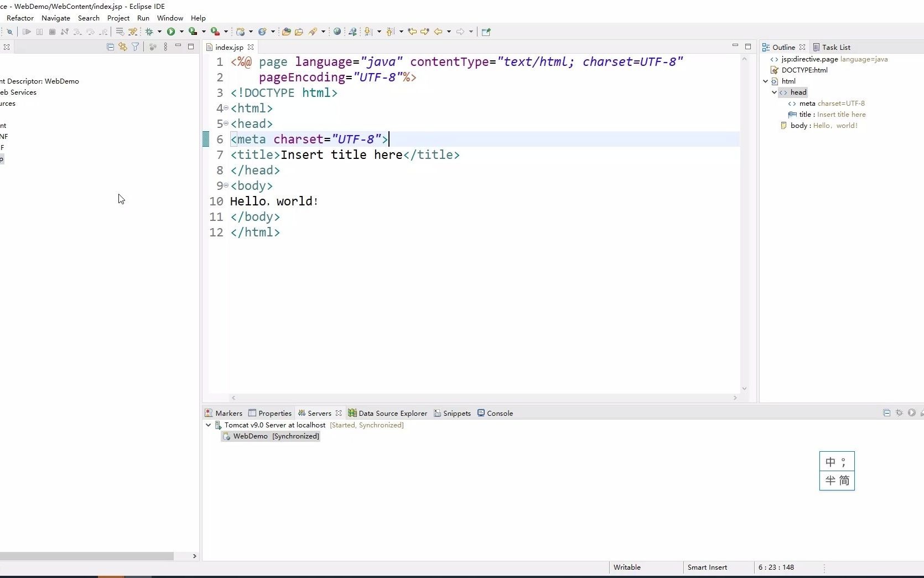
Task: Open the Next Annotation dropdown arrow
Action: pos(379,32)
